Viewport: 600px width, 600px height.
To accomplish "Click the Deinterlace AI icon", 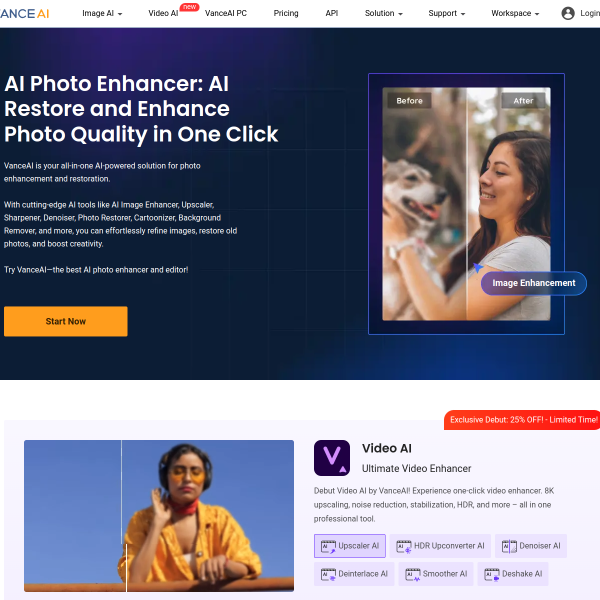I will (328, 574).
